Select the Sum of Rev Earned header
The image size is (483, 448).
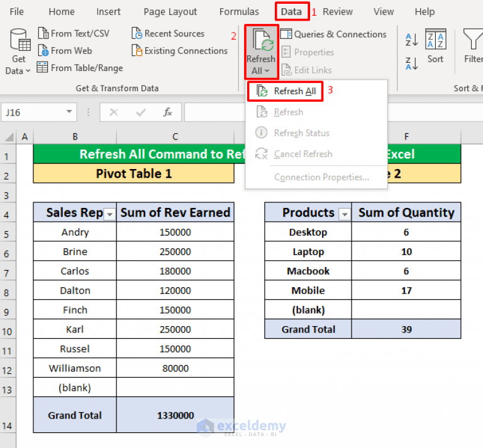pos(175,212)
